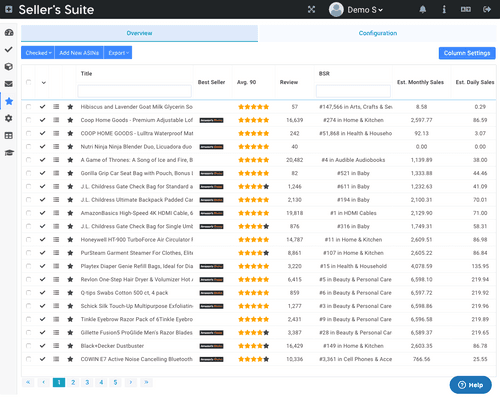
Task: Click the info icon in header
Action: tap(444, 9)
